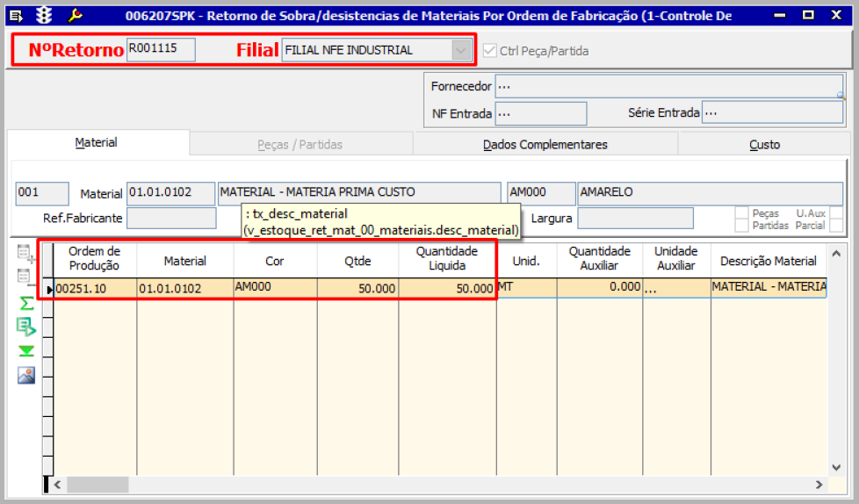Click the green document export icon

[26, 327]
